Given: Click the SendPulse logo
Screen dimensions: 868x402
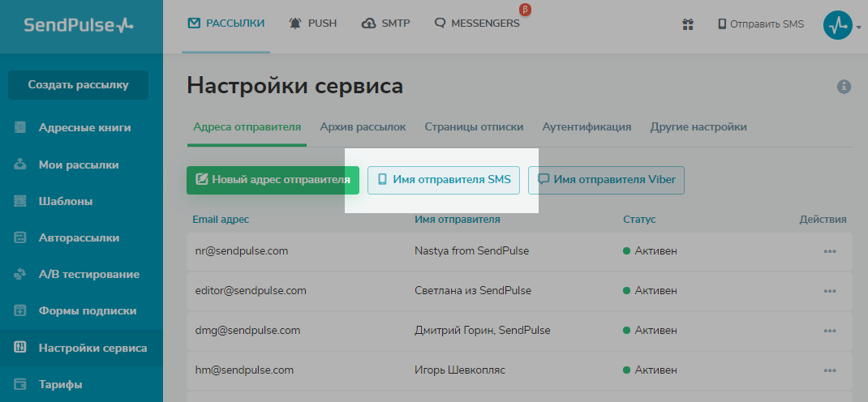Looking at the screenshot, I should point(79,25).
